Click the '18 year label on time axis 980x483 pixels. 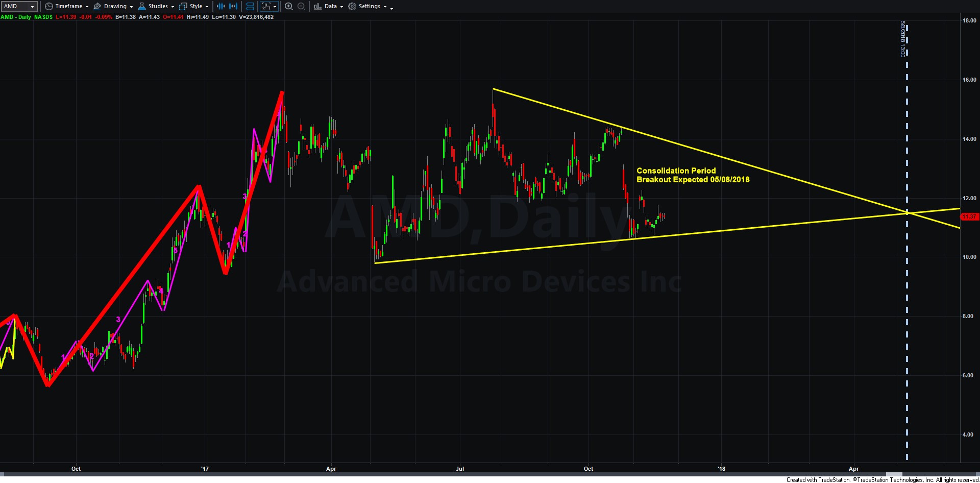(721, 469)
